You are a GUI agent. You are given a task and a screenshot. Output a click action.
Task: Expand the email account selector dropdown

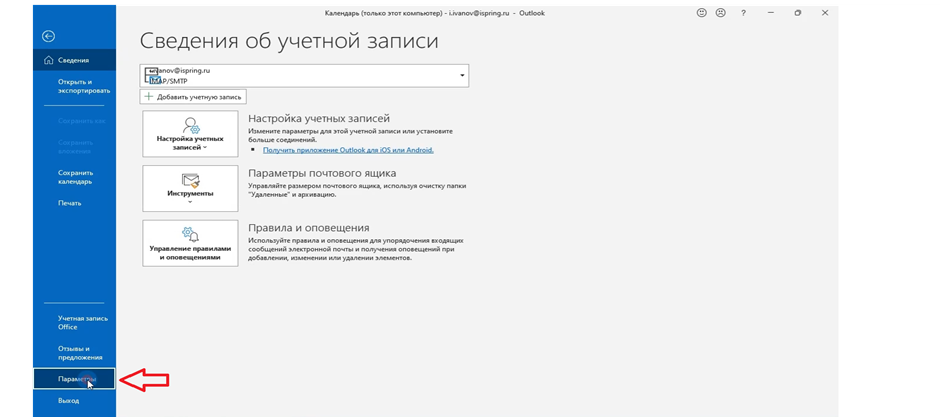click(x=462, y=76)
